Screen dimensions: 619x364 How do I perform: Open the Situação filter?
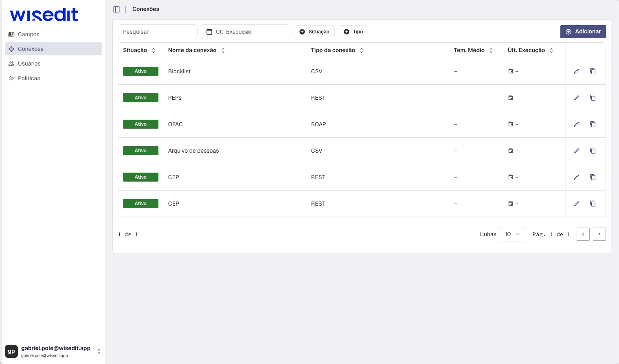pyautogui.click(x=314, y=32)
